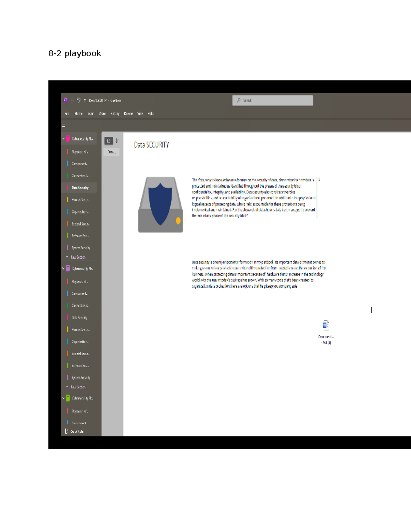Click the Sort Pages icon in page list

tap(117, 140)
